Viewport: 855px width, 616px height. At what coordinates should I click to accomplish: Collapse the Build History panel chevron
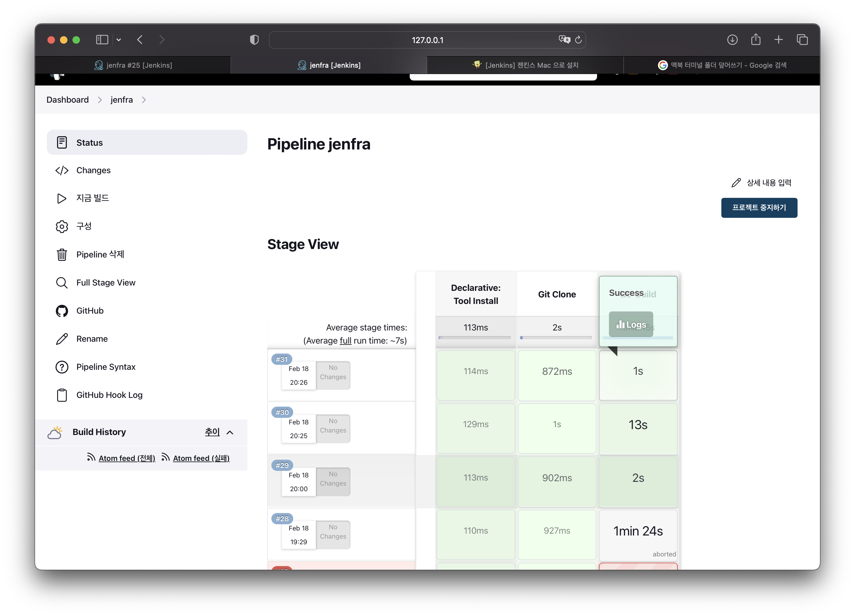coord(230,432)
